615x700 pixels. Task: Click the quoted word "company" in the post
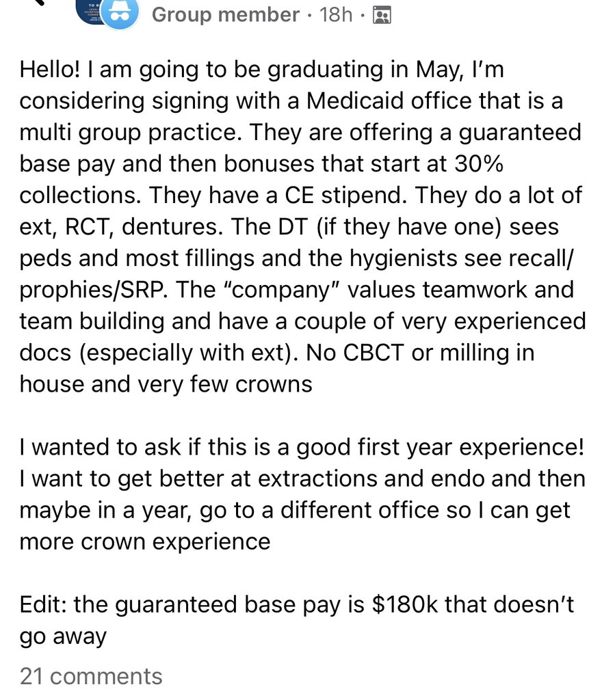(x=285, y=290)
